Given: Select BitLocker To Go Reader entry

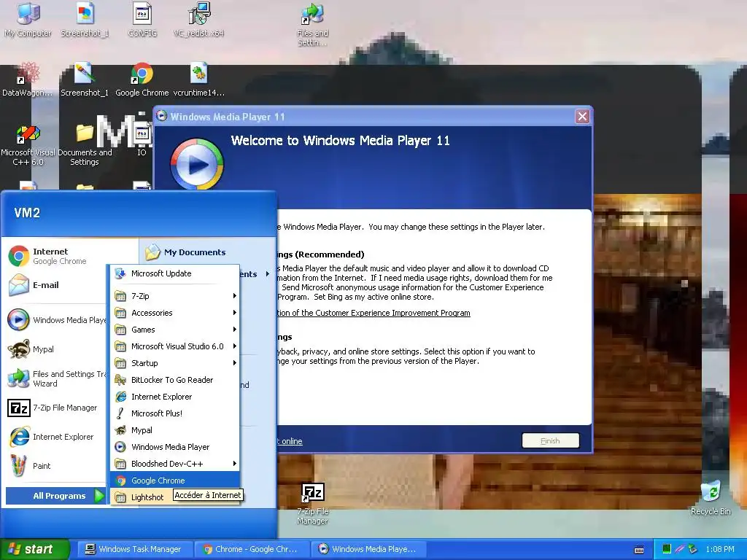Looking at the screenshot, I should (175, 379).
